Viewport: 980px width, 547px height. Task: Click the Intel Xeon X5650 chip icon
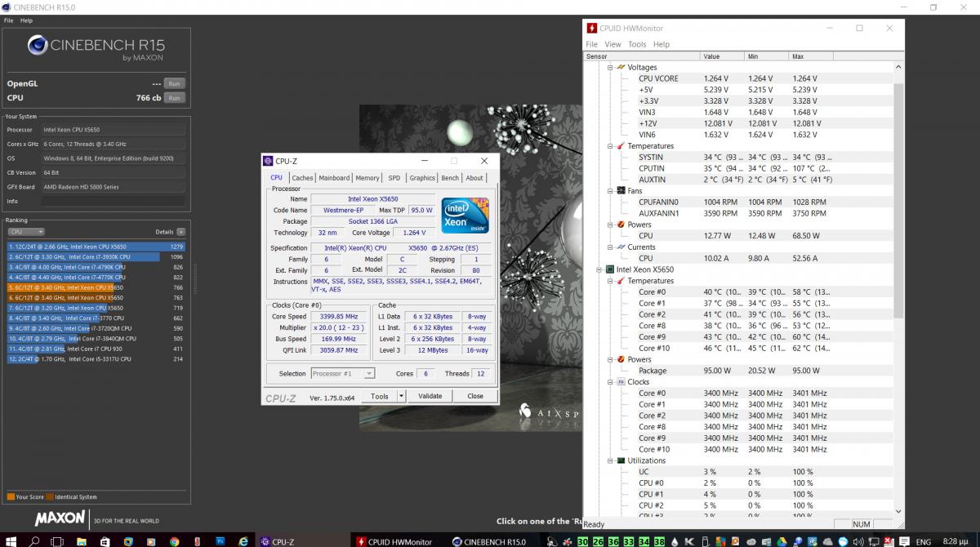coord(609,269)
